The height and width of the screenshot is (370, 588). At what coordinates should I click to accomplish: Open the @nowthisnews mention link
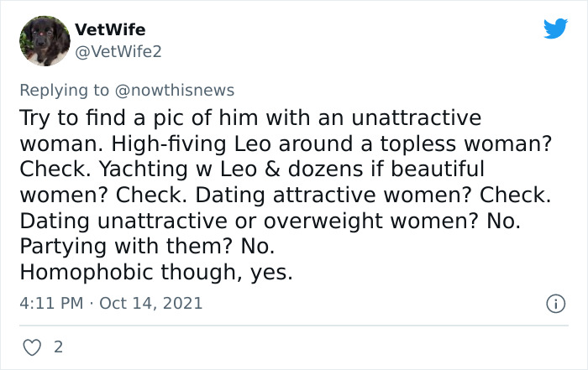182,90
